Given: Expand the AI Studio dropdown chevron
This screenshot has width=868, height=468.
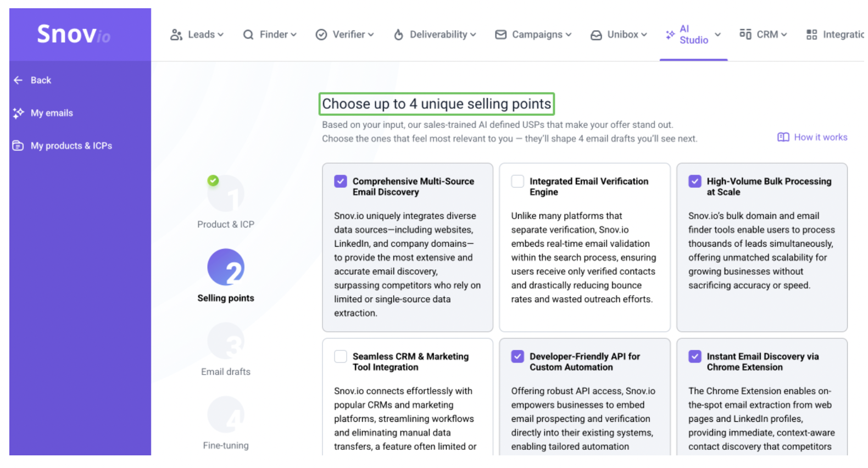Looking at the screenshot, I should click(x=718, y=35).
